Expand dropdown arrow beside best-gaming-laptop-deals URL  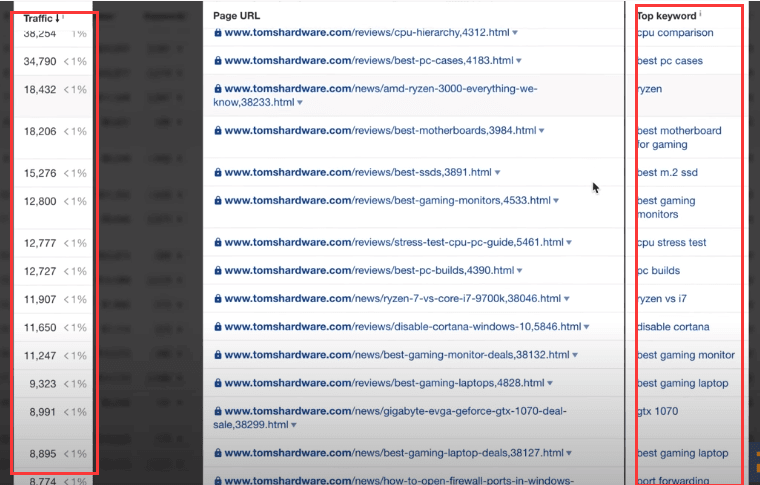pyautogui.click(x=569, y=453)
